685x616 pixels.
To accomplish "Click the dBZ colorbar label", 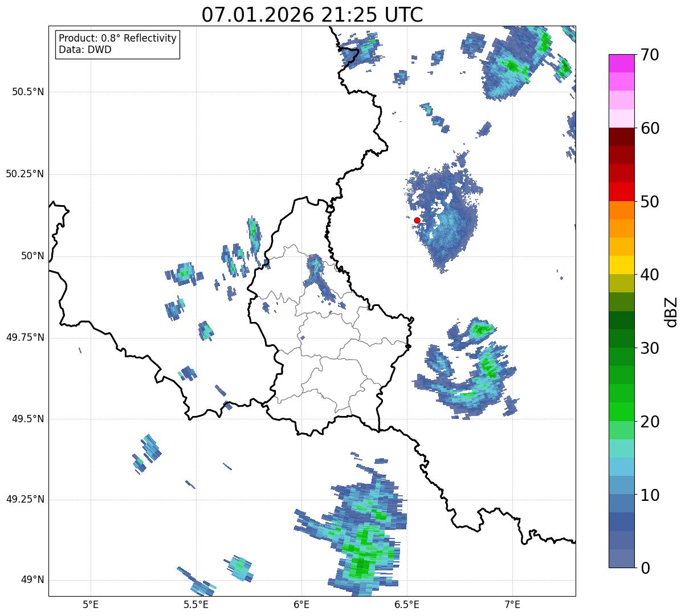I will [x=671, y=311].
